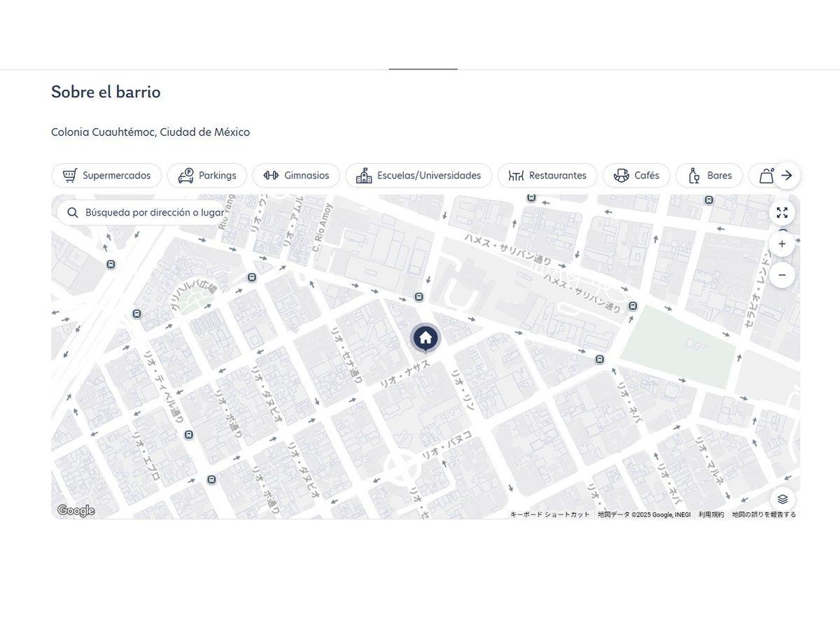Show Restaurantes on the map
The width and height of the screenshot is (840, 630).
[x=547, y=176]
